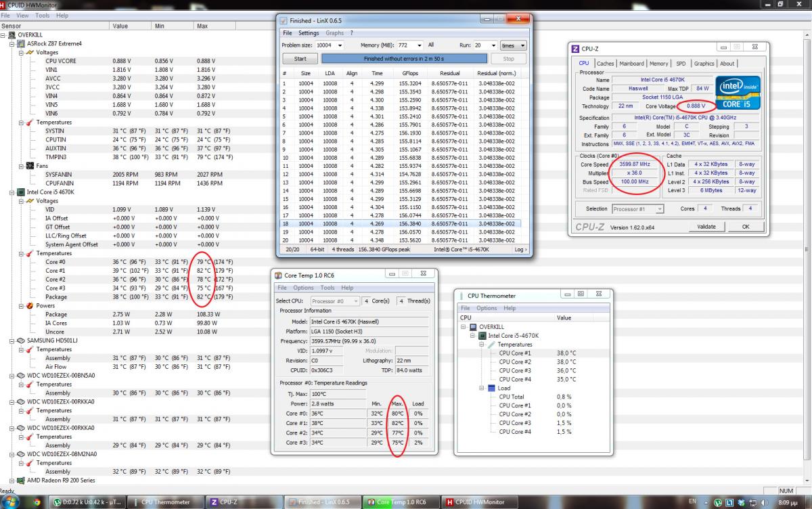Click the Chrome icon on the taskbar

38,502
